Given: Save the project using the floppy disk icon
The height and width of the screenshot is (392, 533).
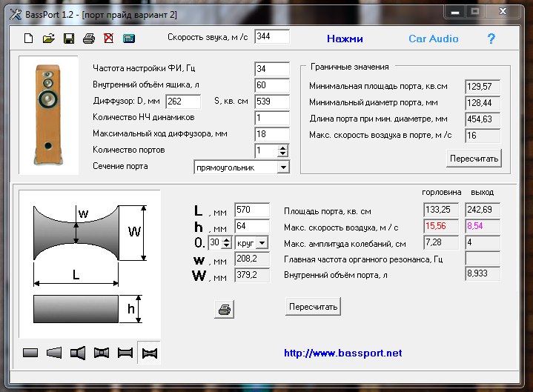Looking at the screenshot, I should (x=69, y=39).
